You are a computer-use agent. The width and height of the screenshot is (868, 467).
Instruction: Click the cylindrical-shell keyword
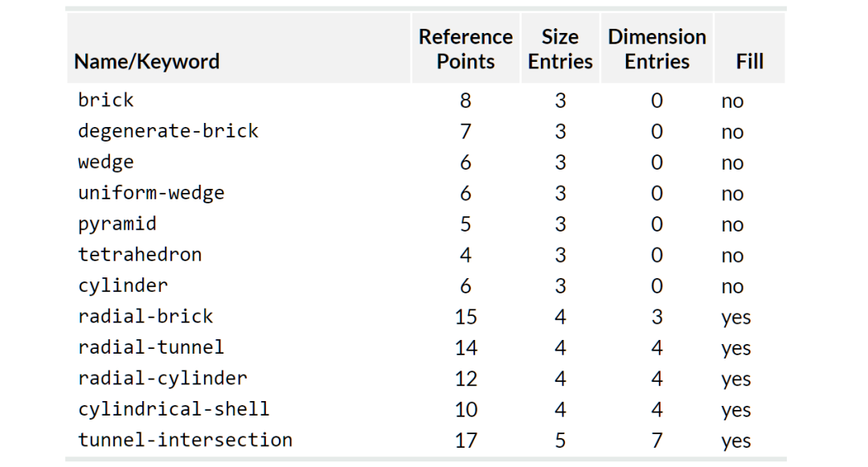pos(174,409)
